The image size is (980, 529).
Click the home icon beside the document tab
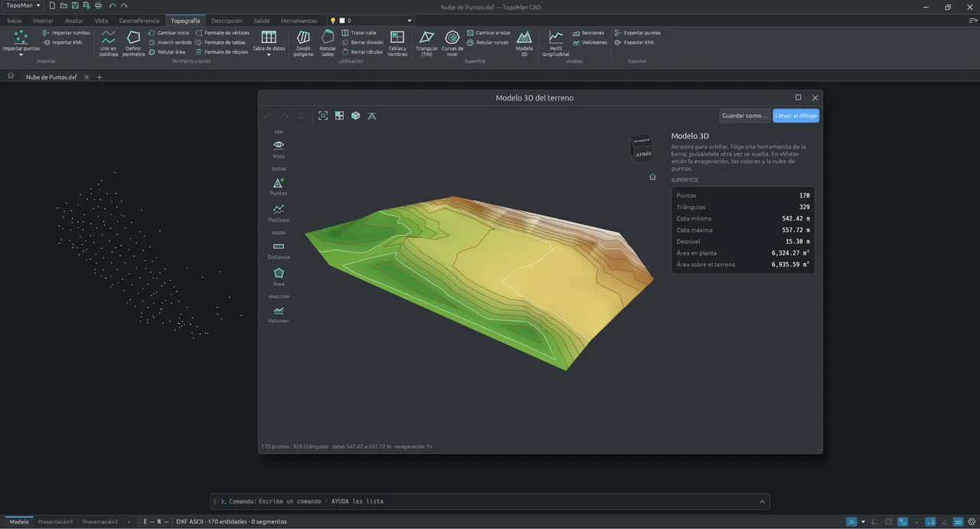point(11,77)
